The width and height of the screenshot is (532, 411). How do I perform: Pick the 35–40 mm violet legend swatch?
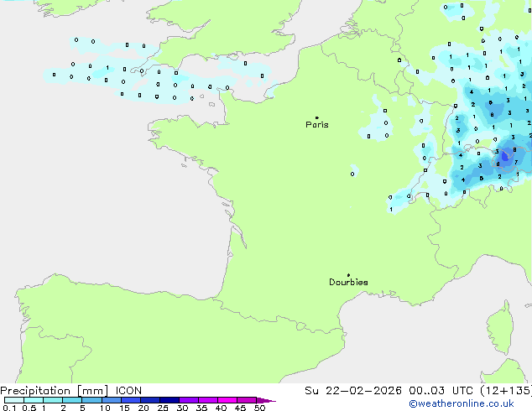point(208,400)
